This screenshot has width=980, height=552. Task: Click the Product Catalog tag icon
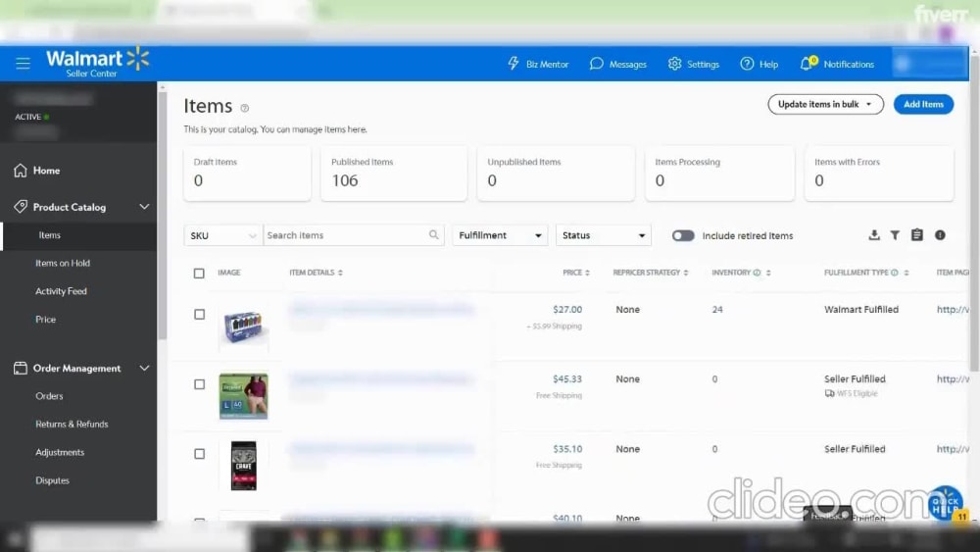pyautogui.click(x=20, y=207)
